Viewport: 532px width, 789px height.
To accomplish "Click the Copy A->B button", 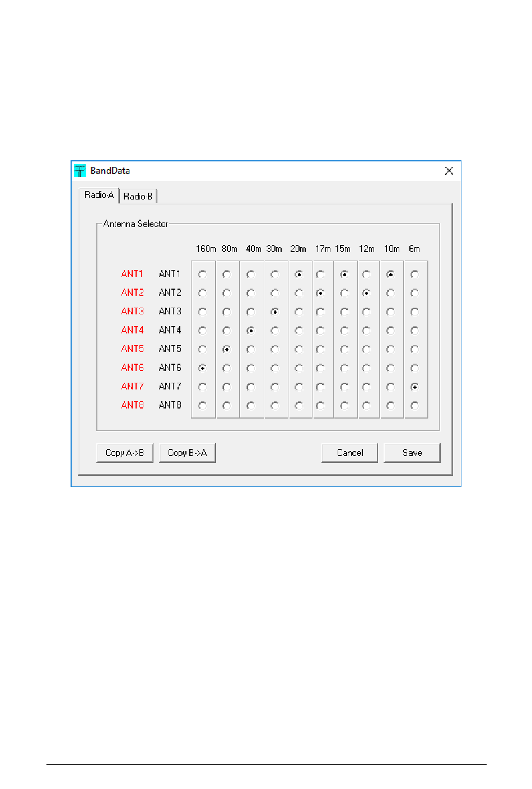I will (x=125, y=453).
